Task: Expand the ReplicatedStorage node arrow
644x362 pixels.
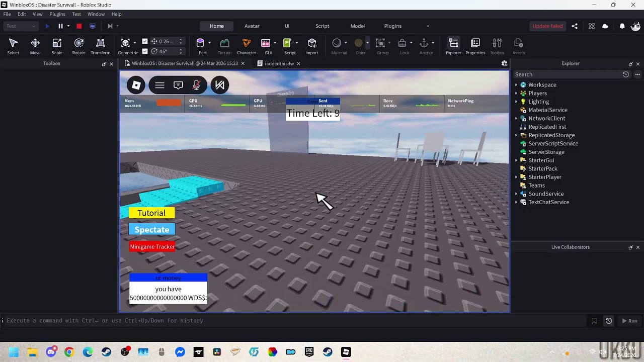Action: [516, 135]
